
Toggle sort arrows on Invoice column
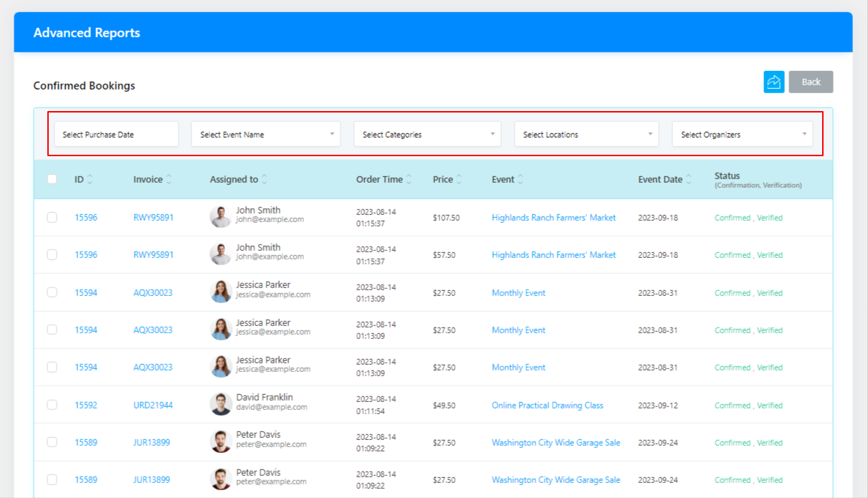pyautogui.click(x=169, y=180)
